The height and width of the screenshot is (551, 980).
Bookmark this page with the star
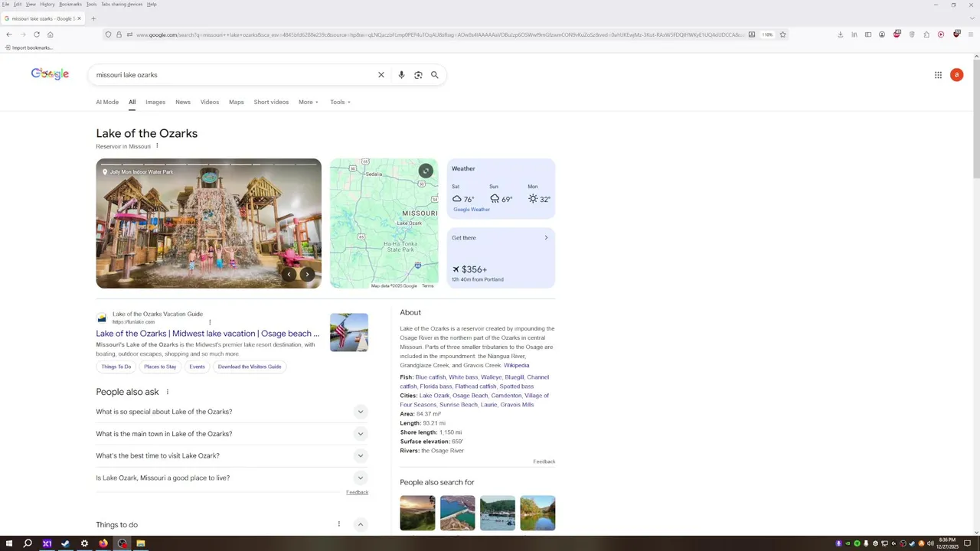click(782, 34)
